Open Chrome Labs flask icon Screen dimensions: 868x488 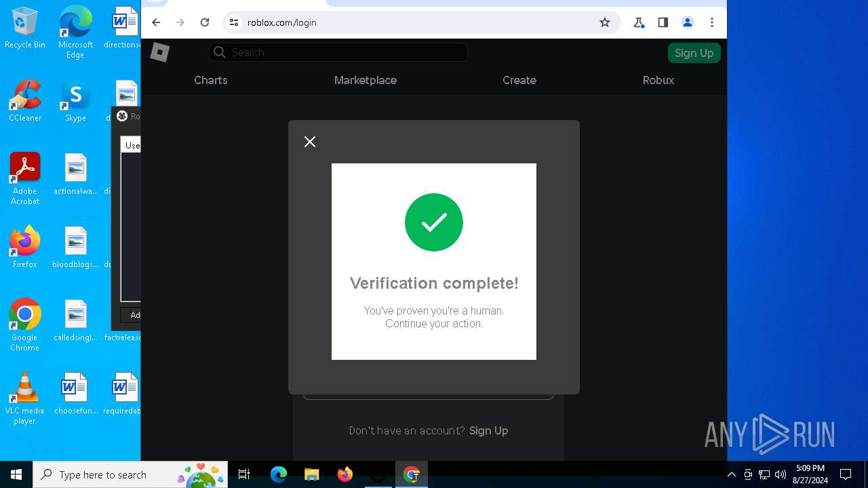pyautogui.click(x=639, y=22)
